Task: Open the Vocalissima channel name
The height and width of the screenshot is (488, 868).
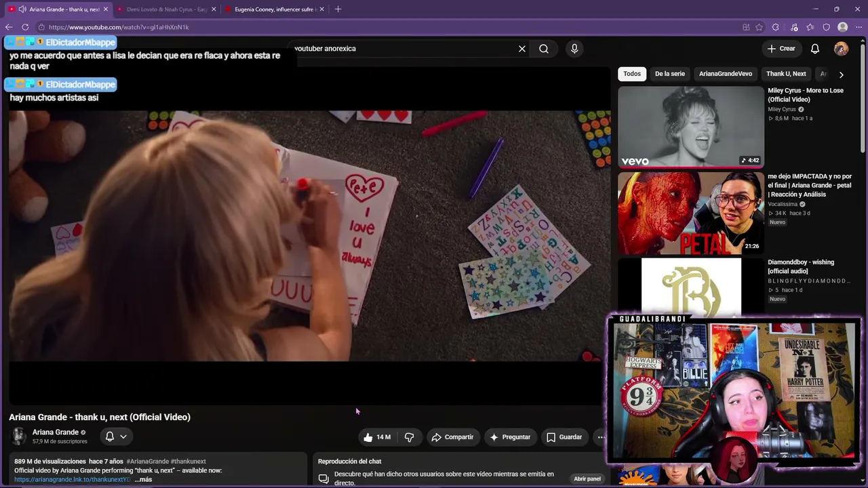Action: click(783, 204)
